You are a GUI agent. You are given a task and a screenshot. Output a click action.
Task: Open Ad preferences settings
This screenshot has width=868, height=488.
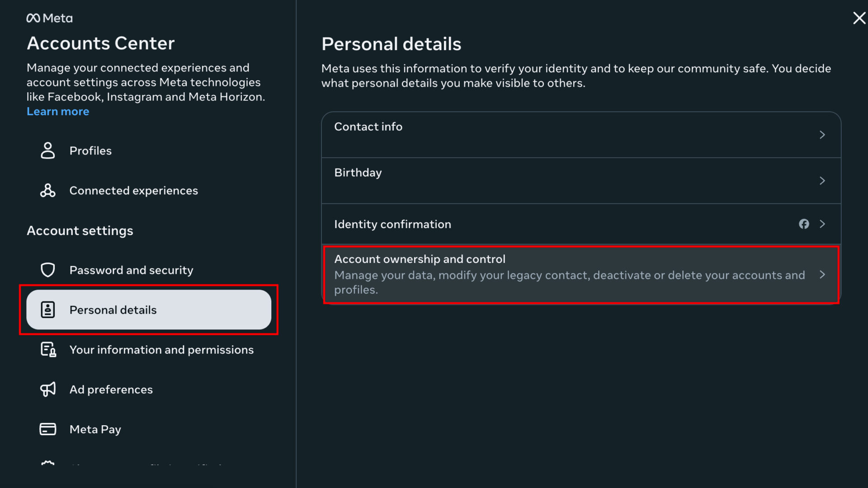click(x=111, y=389)
